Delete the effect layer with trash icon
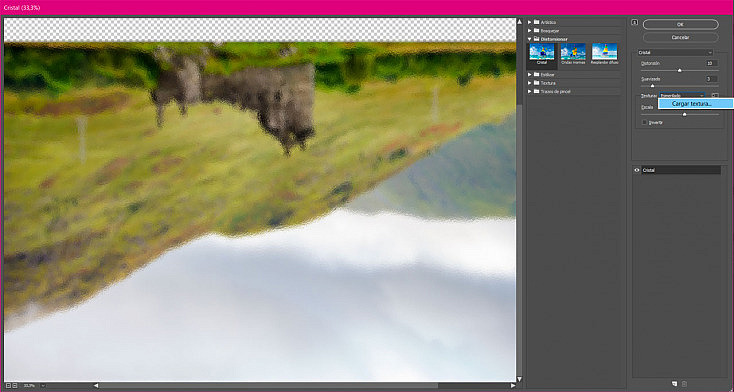This screenshot has height=392, width=734. point(684,384)
